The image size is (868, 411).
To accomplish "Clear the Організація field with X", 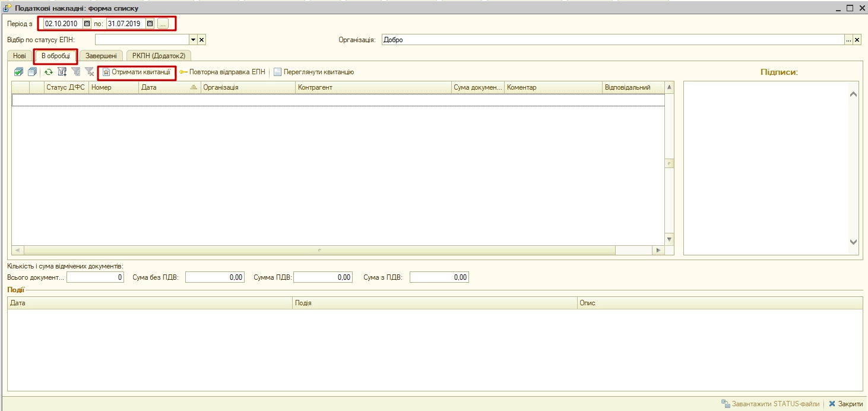I will tap(857, 40).
